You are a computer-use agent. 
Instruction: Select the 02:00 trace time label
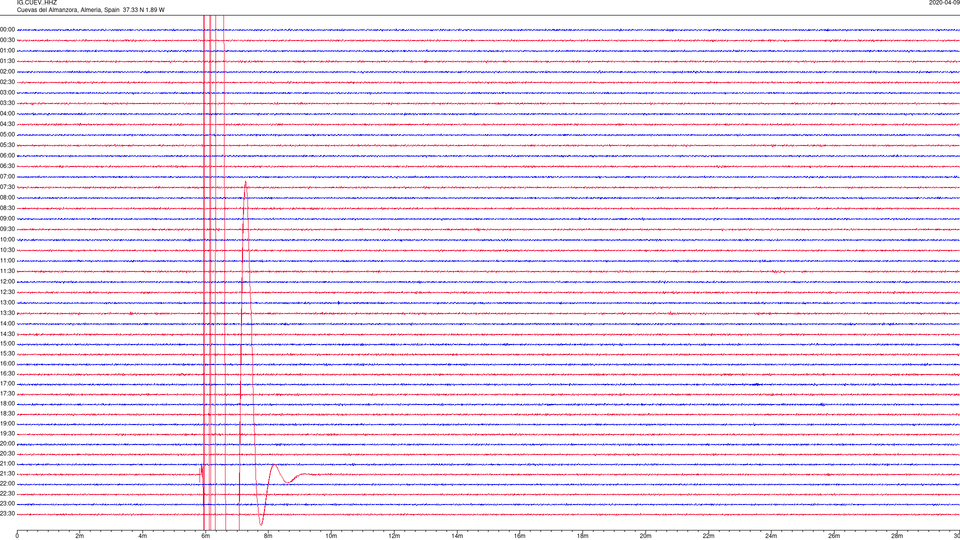click(7, 72)
